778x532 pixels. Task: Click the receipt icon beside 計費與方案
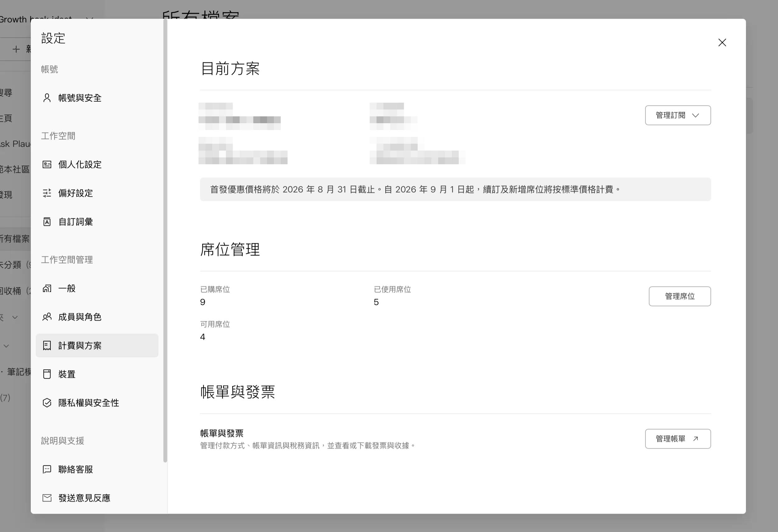[47, 345]
